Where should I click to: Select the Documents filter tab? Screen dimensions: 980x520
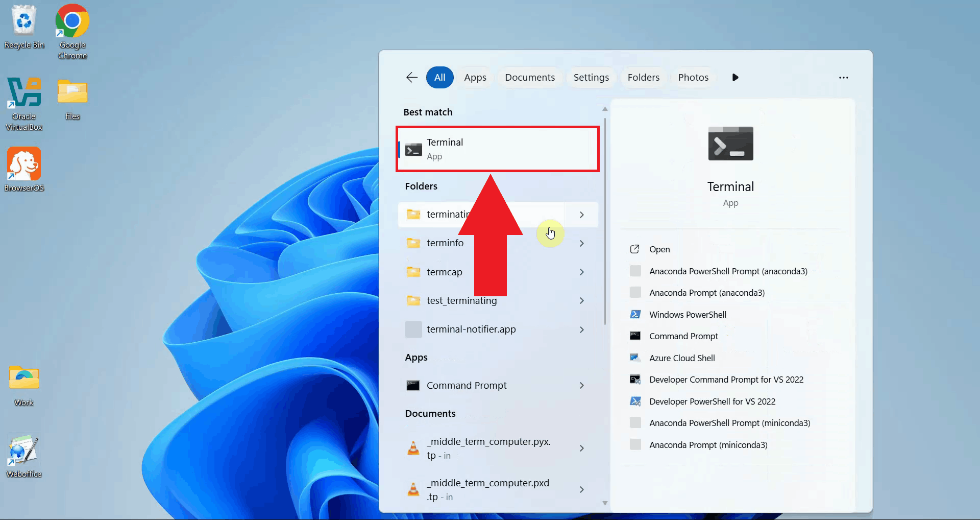(529, 77)
